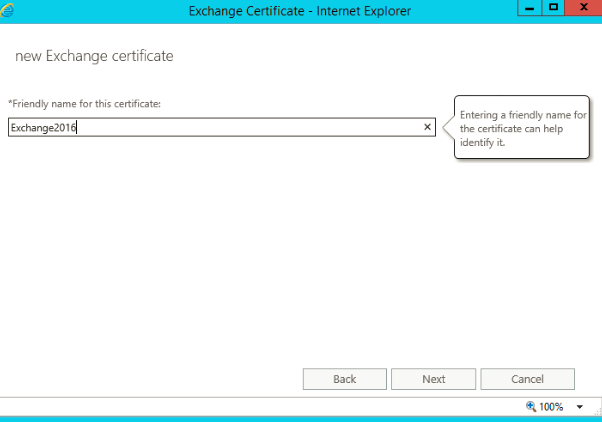Click the 100% zoom level text

click(x=551, y=407)
